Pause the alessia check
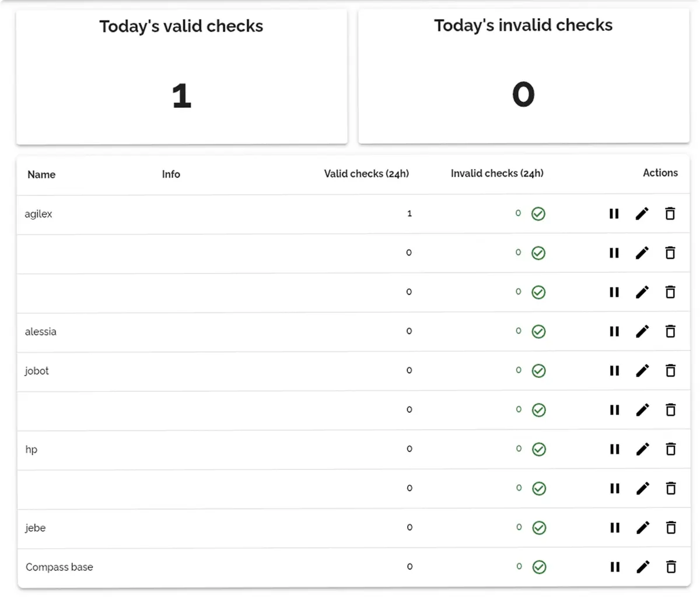 click(614, 331)
